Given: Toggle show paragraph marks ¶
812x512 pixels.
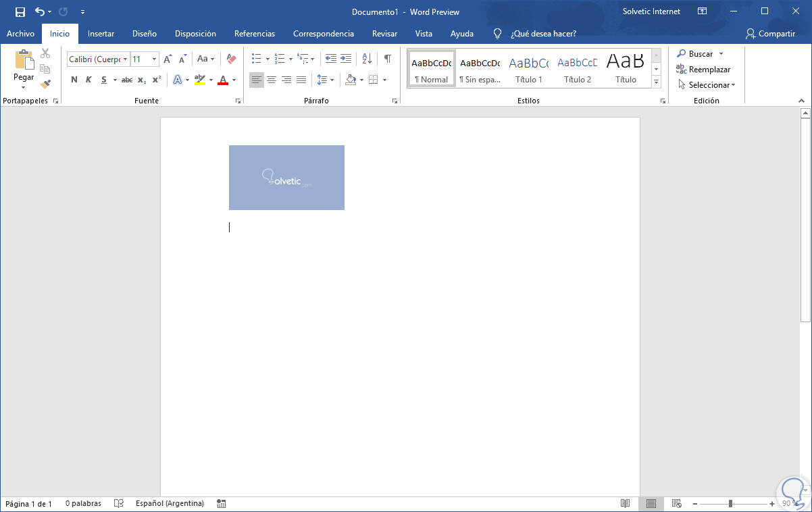Looking at the screenshot, I should (387, 59).
